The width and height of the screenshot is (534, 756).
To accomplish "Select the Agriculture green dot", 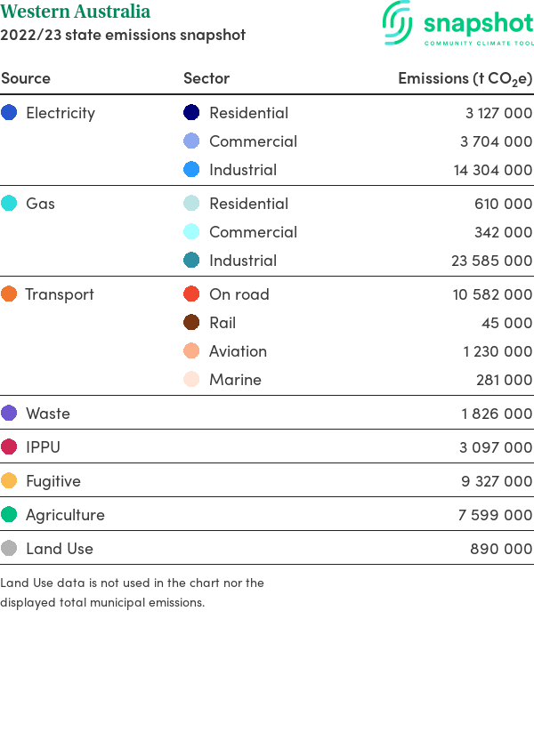I will coord(9,514).
